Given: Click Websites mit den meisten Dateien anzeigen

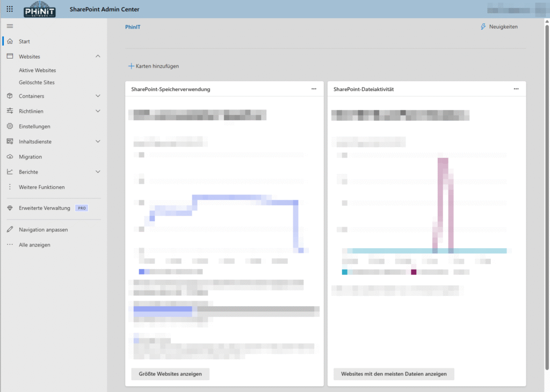Looking at the screenshot, I should (x=394, y=374).
